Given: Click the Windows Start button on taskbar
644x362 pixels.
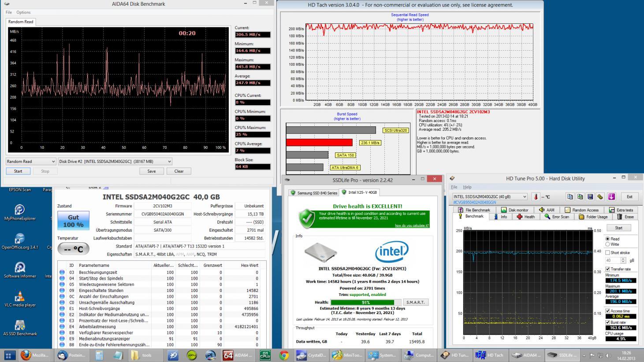Looking at the screenshot, I should pos(10,355).
